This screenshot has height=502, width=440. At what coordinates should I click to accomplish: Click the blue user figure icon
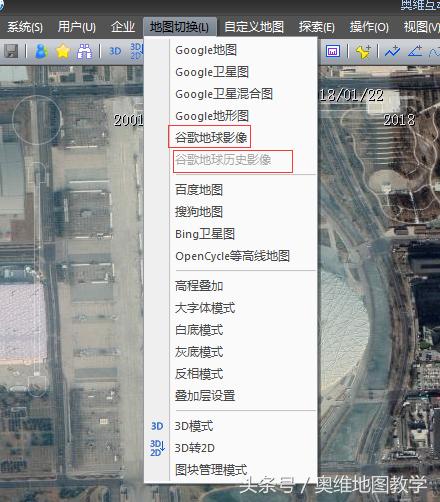click(x=41, y=51)
